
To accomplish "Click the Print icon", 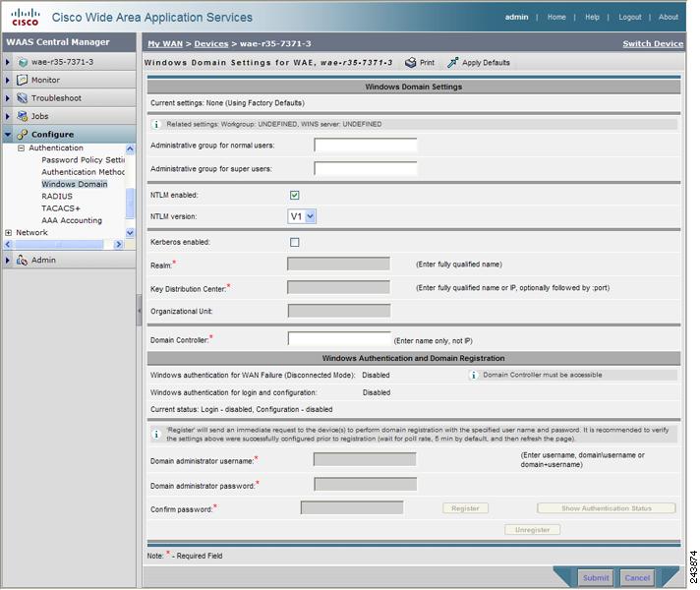I will pos(410,63).
